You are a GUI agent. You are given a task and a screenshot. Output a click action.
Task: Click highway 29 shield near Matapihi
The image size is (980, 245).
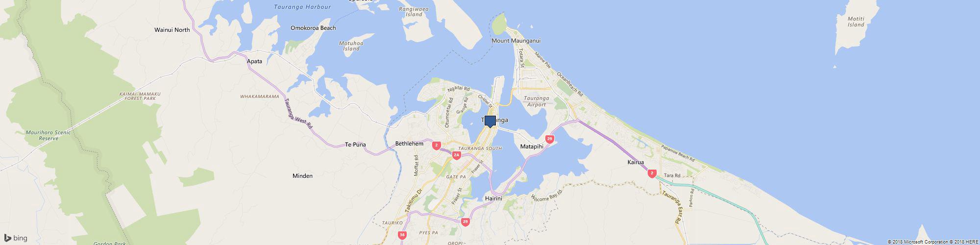coord(550,139)
